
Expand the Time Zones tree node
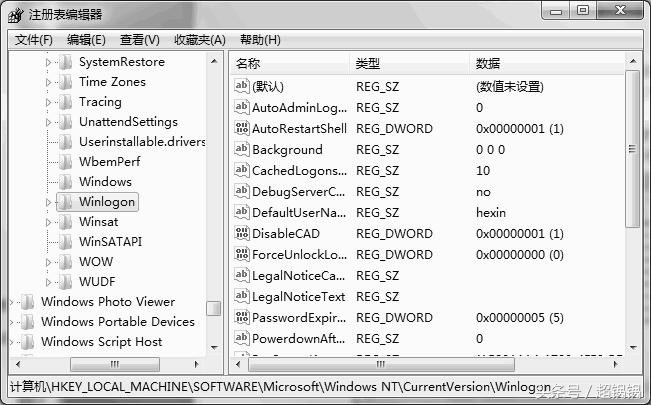48,82
